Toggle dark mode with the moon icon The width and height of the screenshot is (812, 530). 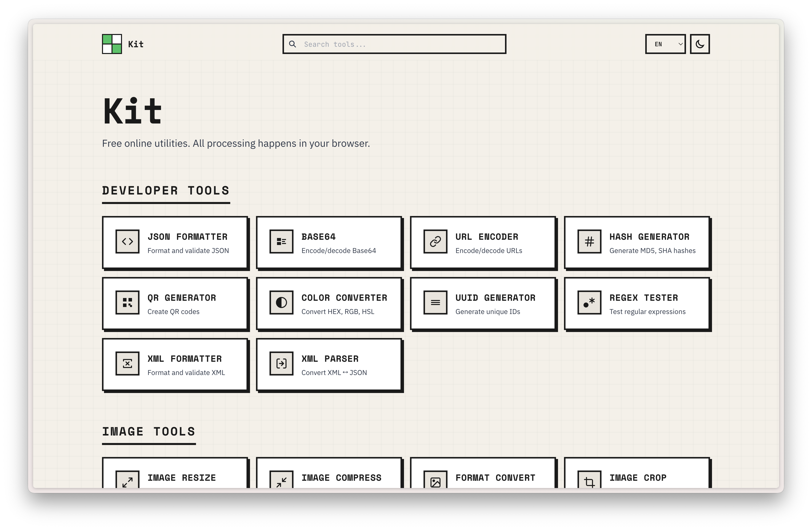[x=700, y=44]
